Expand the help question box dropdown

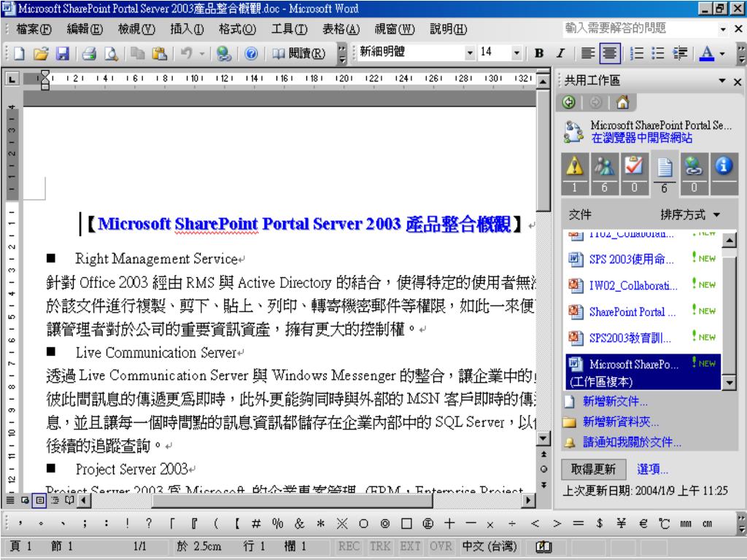pos(723,29)
